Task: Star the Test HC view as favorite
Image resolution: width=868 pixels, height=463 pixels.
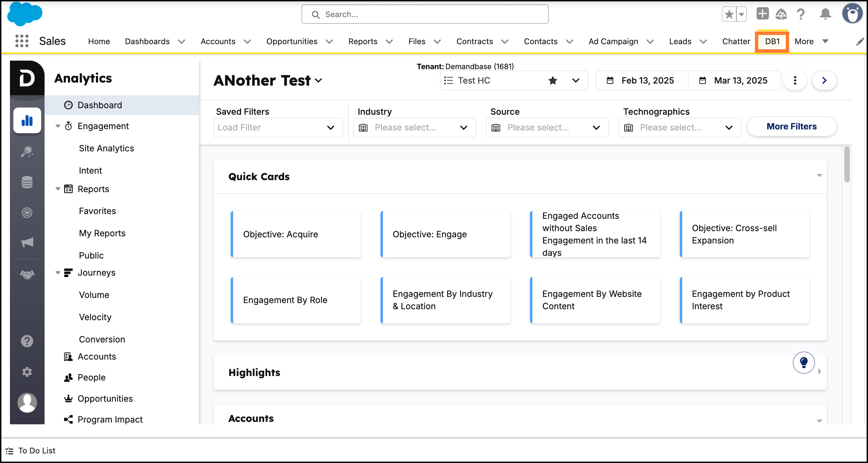Action: click(x=553, y=80)
